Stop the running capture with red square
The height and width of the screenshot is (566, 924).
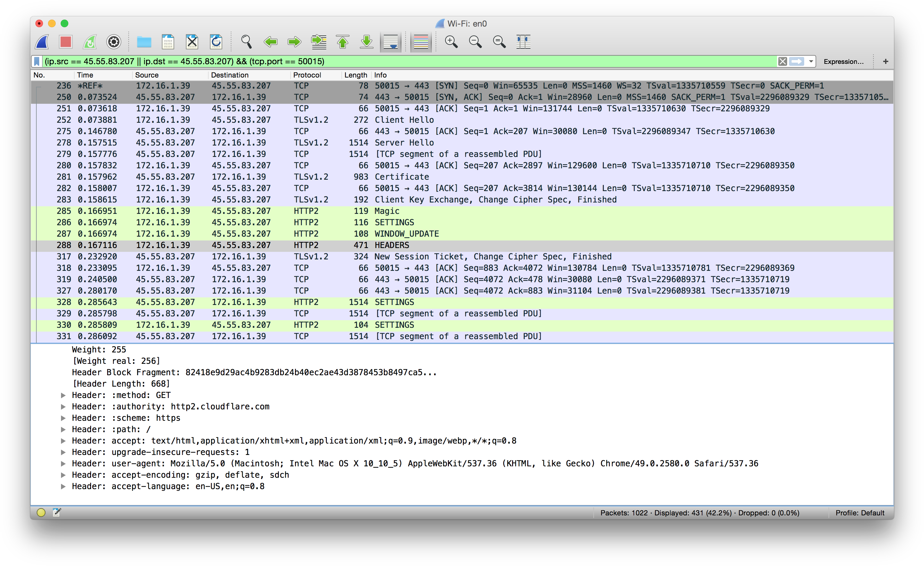click(66, 42)
